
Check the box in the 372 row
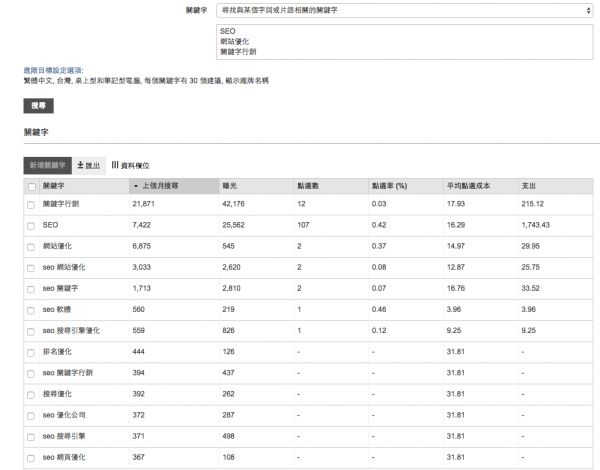pyautogui.click(x=31, y=416)
